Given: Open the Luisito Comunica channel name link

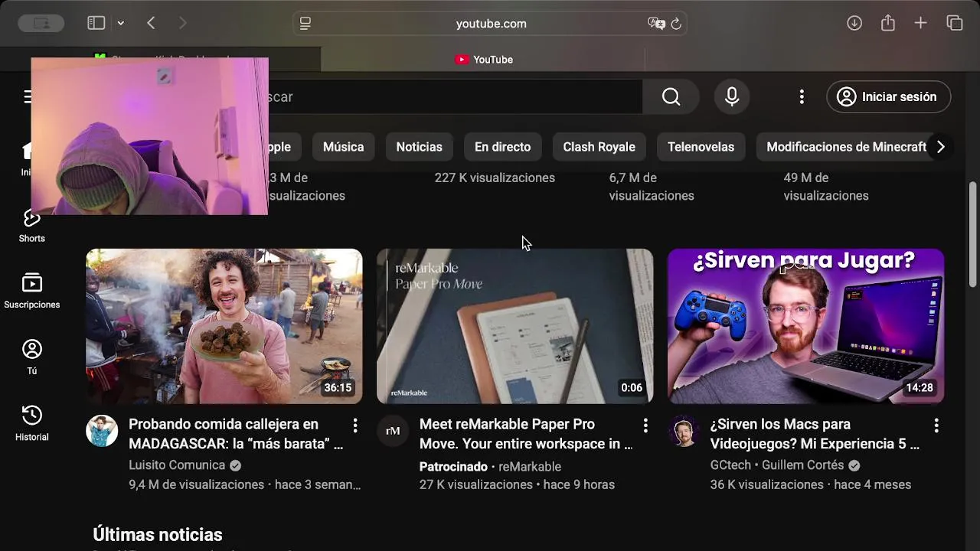Looking at the screenshot, I should pyautogui.click(x=177, y=465).
